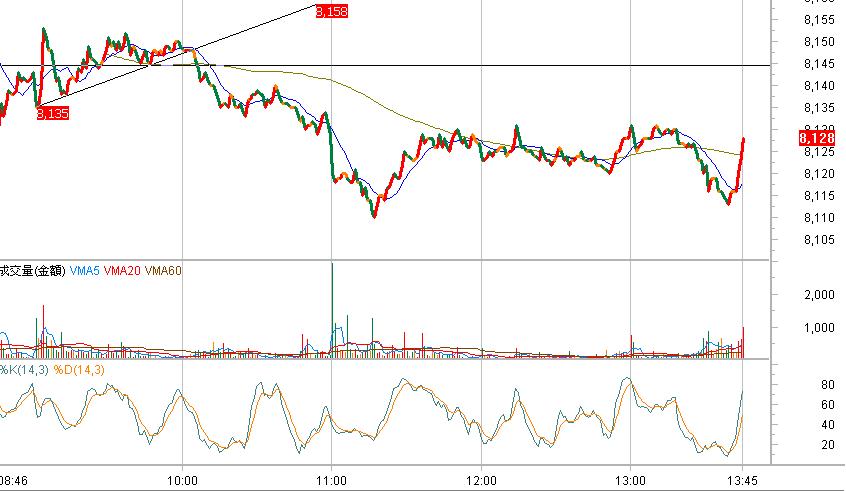Viewport: 846px width, 491px height.
Task: Click the 13:00 time axis label
Action: pyautogui.click(x=630, y=480)
